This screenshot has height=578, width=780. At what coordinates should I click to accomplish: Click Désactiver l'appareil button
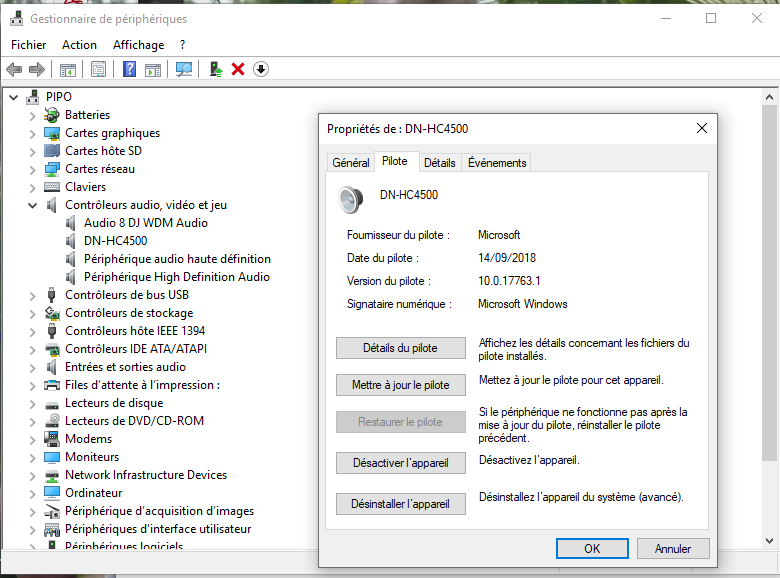pyautogui.click(x=400, y=463)
